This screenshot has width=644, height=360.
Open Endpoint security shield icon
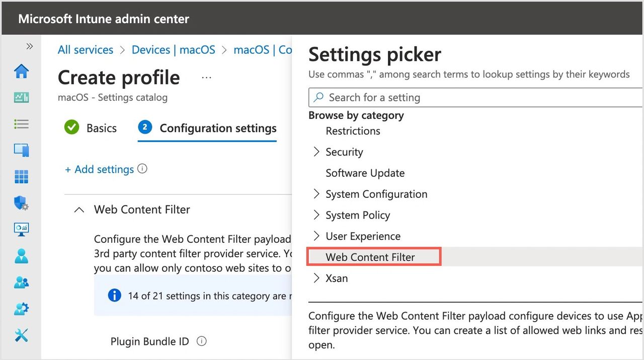point(21,203)
